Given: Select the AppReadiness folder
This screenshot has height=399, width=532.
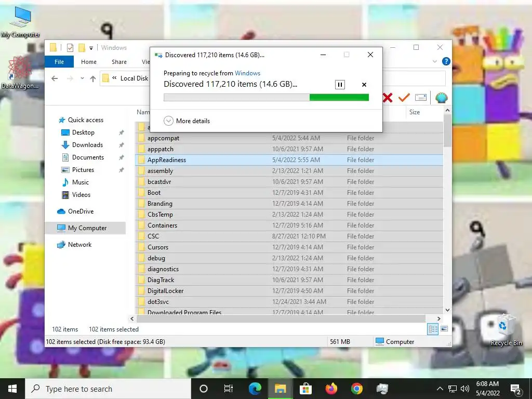Looking at the screenshot, I should click(x=289, y=160).
